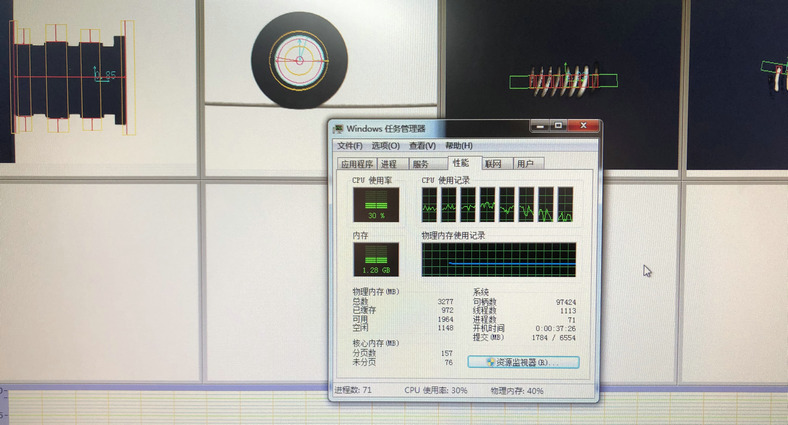Open the 文件(F) menu

[350, 146]
